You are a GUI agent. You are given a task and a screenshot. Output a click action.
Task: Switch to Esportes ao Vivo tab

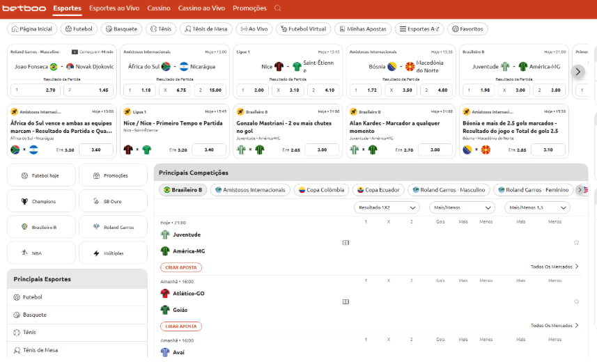point(114,8)
